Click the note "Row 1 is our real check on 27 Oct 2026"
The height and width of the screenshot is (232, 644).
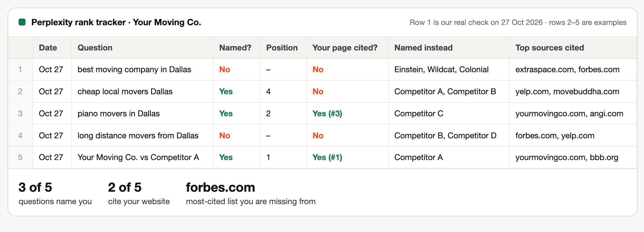[x=476, y=22]
